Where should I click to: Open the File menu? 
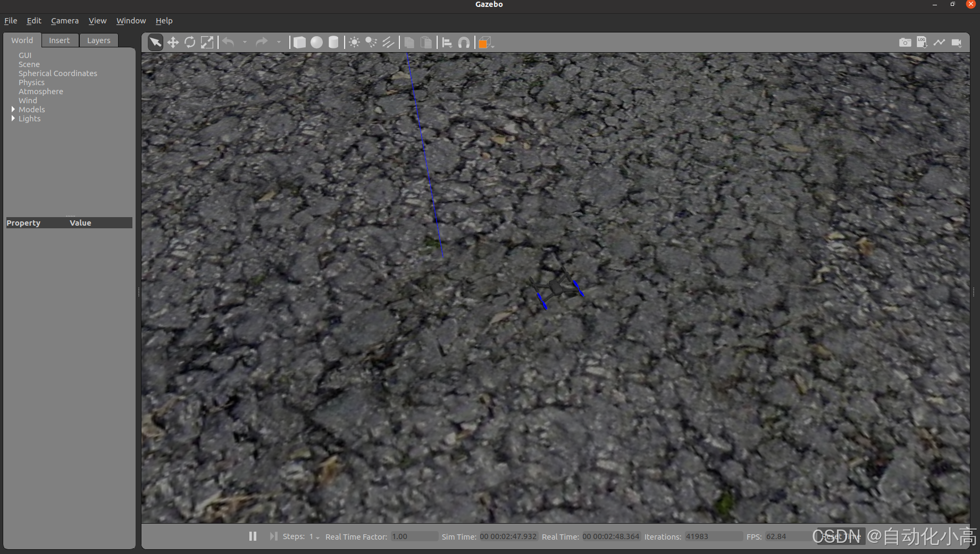tap(11, 21)
